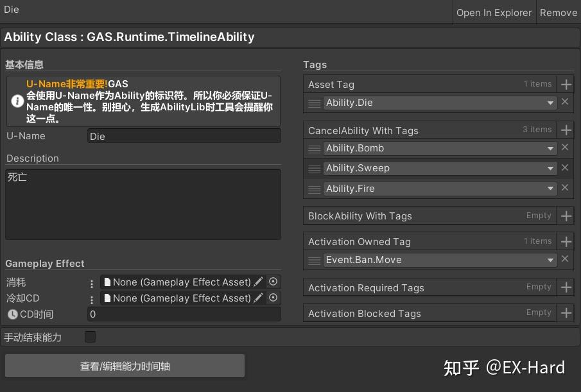Open the object picker for the 消耗 effect

coord(273,282)
